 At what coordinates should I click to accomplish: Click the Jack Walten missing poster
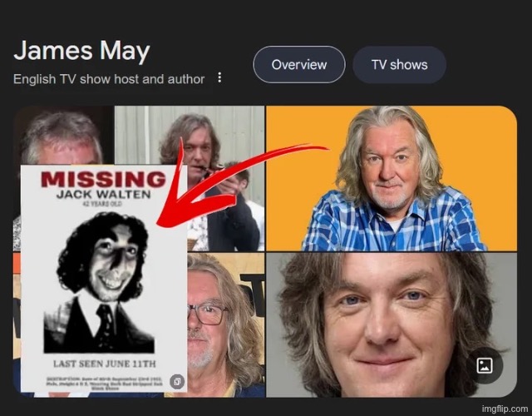[x=104, y=279]
